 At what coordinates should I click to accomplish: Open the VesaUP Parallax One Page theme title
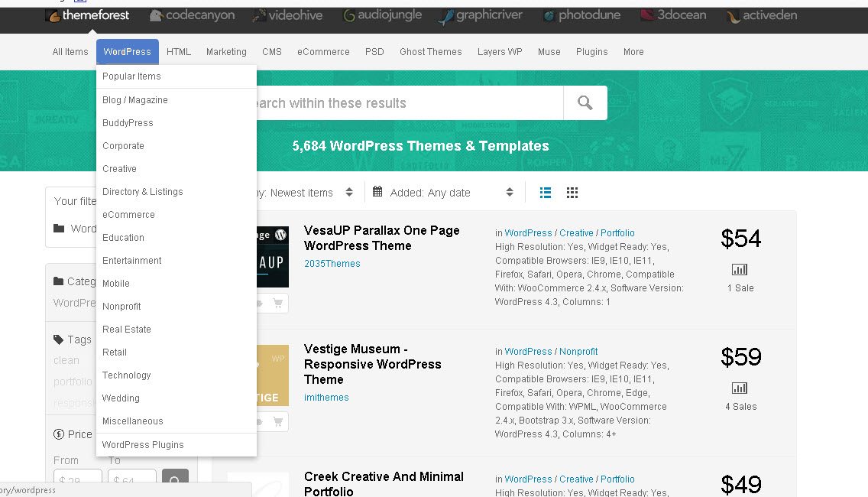pyautogui.click(x=382, y=239)
